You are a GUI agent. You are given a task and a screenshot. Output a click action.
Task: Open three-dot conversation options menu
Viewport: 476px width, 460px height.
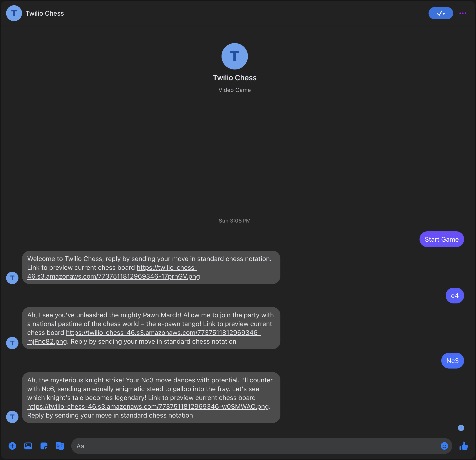[x=463, y=13]
